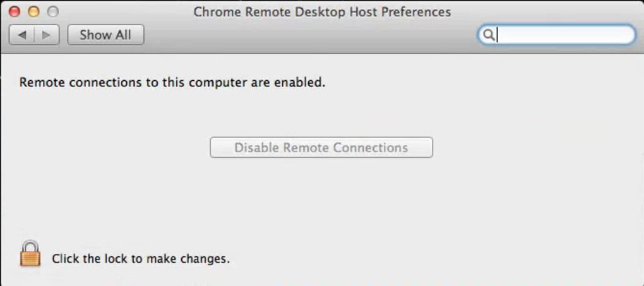Viewport: 644px width, 286px height.
Task: Click the word "Chrome" in the window title
Action: point(214,12)
